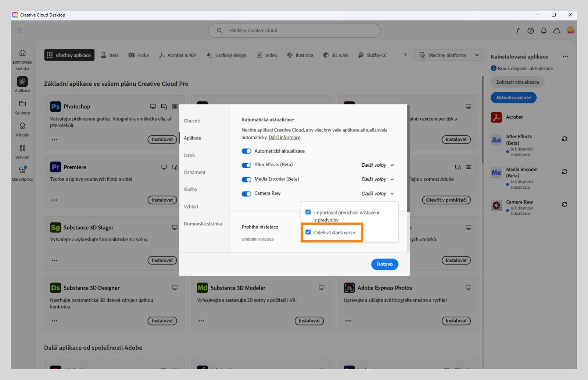Viewport: 588px width, 380px height.
Task: Click the Camera Raw update icon
Action: click(x=564, y=204)
